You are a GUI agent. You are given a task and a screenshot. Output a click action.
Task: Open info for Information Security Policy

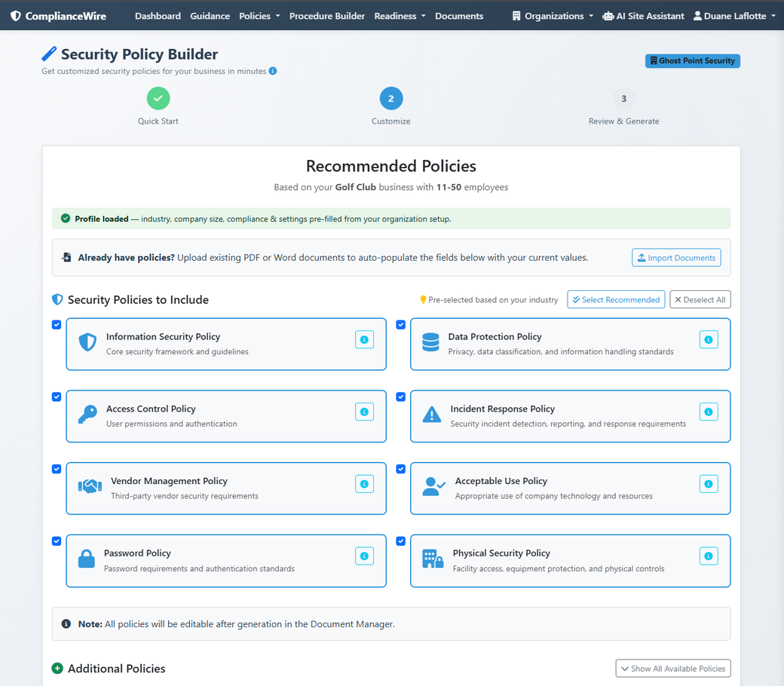[364, 339]
